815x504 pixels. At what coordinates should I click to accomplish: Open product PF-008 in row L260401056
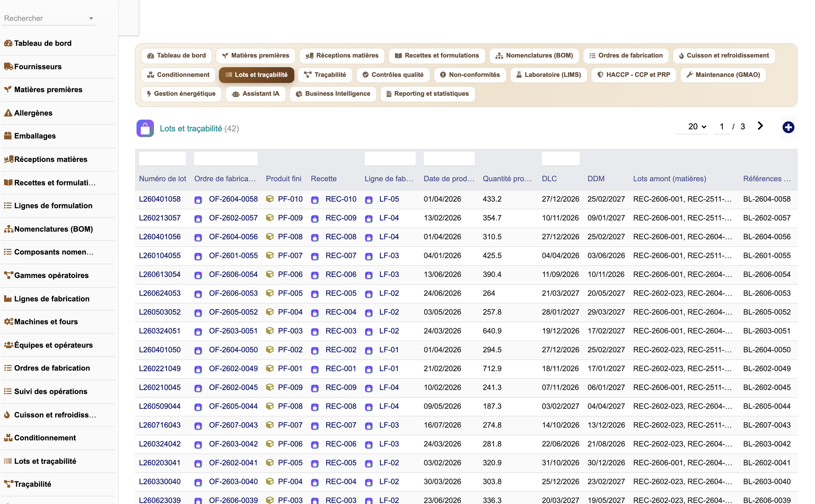click(x=290, y=237)
